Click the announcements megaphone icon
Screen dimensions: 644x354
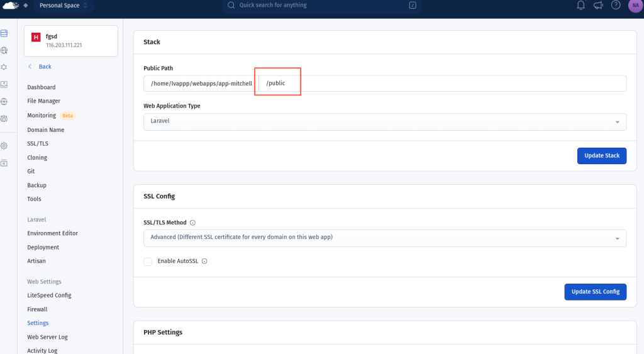tap(598, 6)
